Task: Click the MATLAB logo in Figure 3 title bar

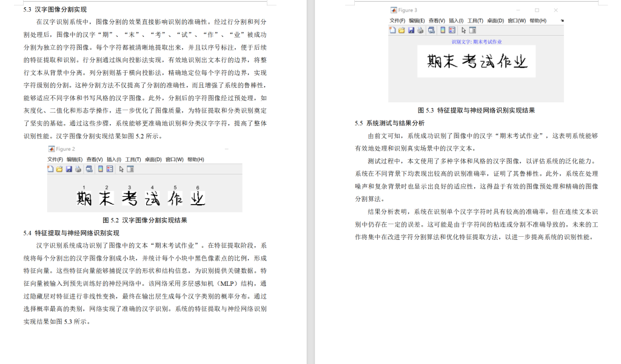Action: point(394,10)
